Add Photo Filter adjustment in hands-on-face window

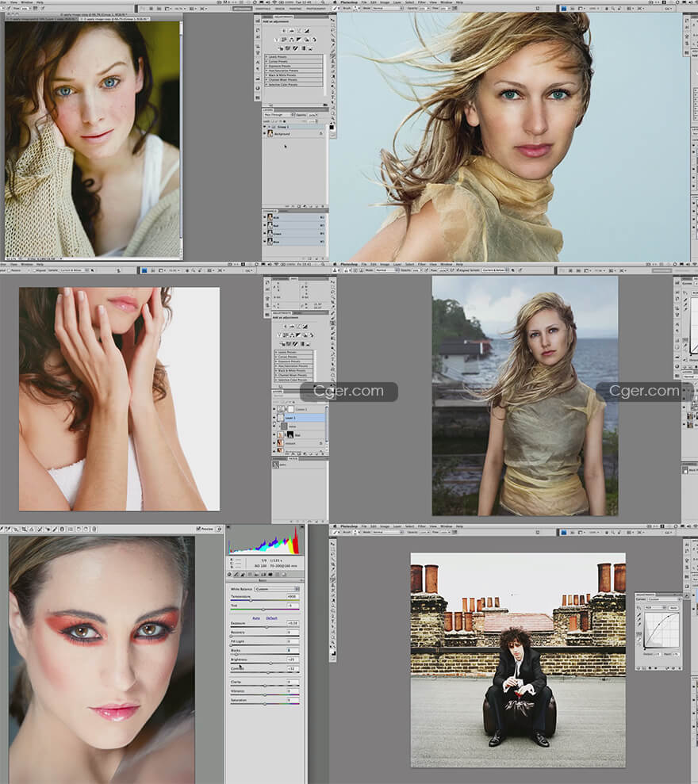coord(305,335)
